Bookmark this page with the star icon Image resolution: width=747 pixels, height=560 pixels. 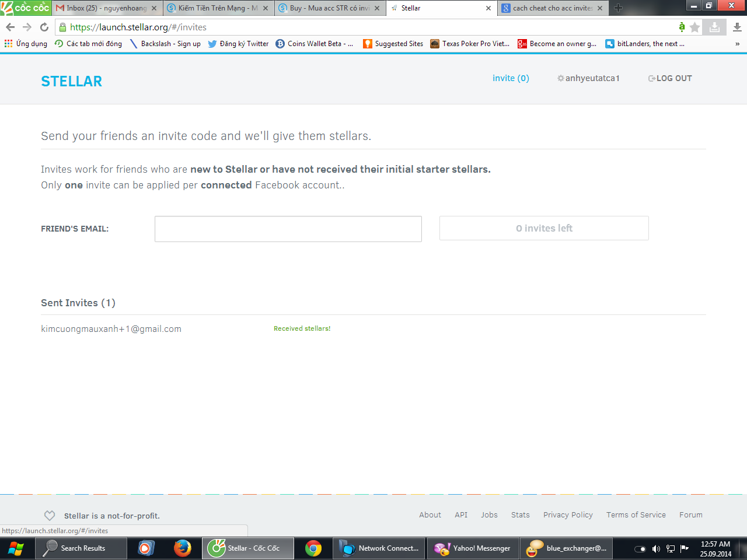pyautogui.click(x=694, y=27)
